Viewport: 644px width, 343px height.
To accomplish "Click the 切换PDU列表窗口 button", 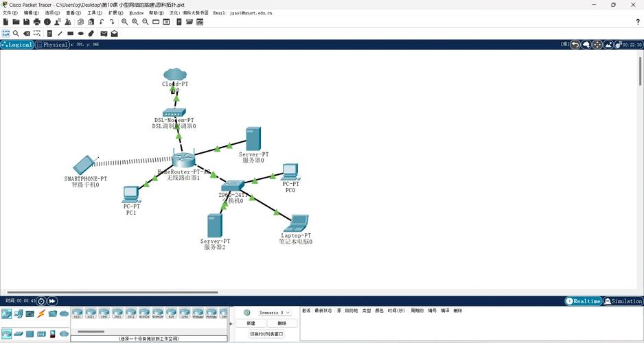I will (266, 334).
